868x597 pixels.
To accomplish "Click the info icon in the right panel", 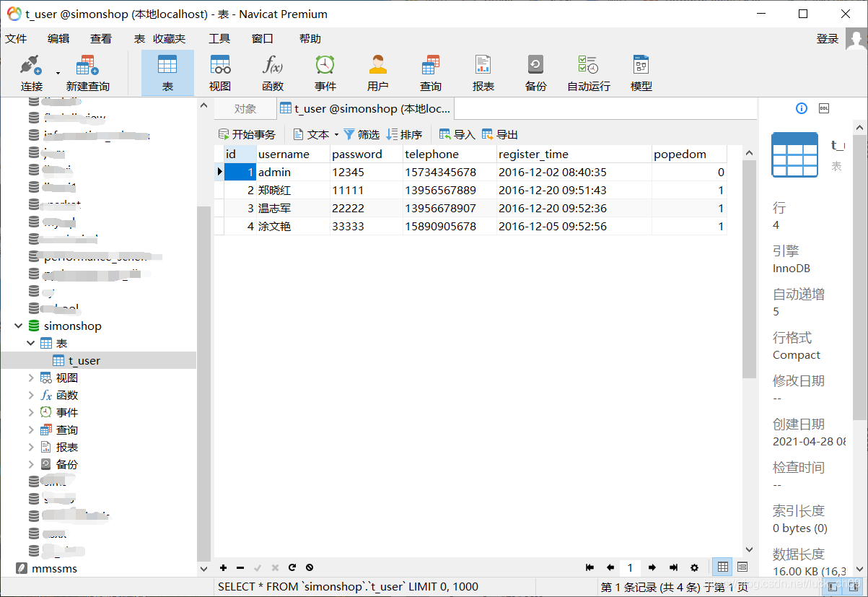I will [x=801, y=108].
